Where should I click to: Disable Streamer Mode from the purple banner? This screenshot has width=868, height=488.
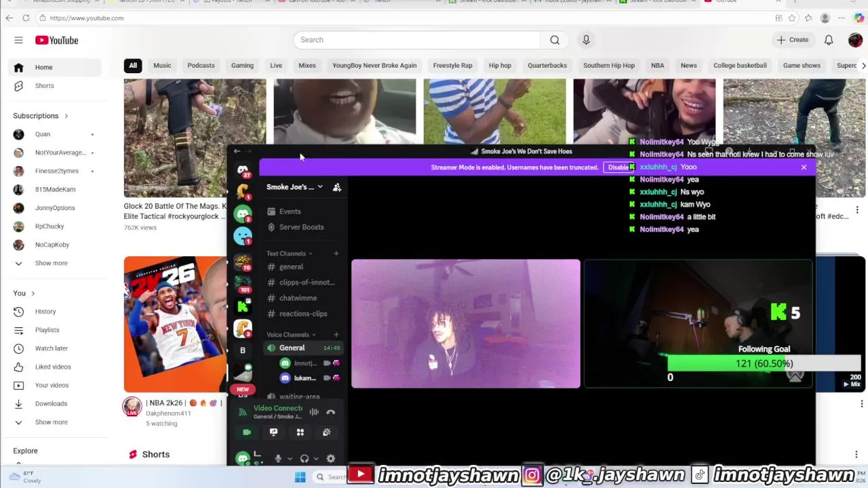618,167
